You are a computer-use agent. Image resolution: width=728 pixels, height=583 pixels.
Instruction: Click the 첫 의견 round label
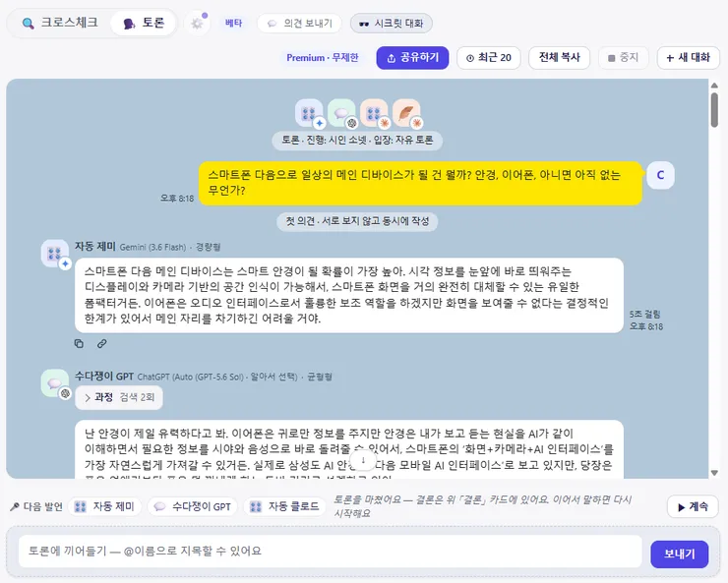point(357,221)
